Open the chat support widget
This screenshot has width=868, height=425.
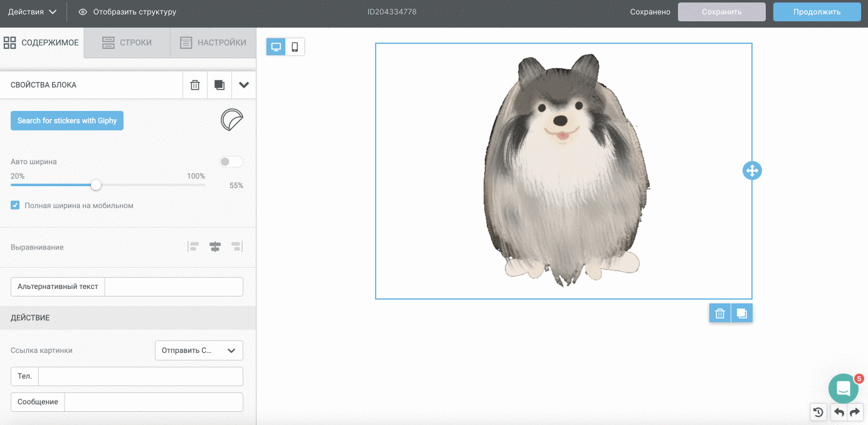844,389
